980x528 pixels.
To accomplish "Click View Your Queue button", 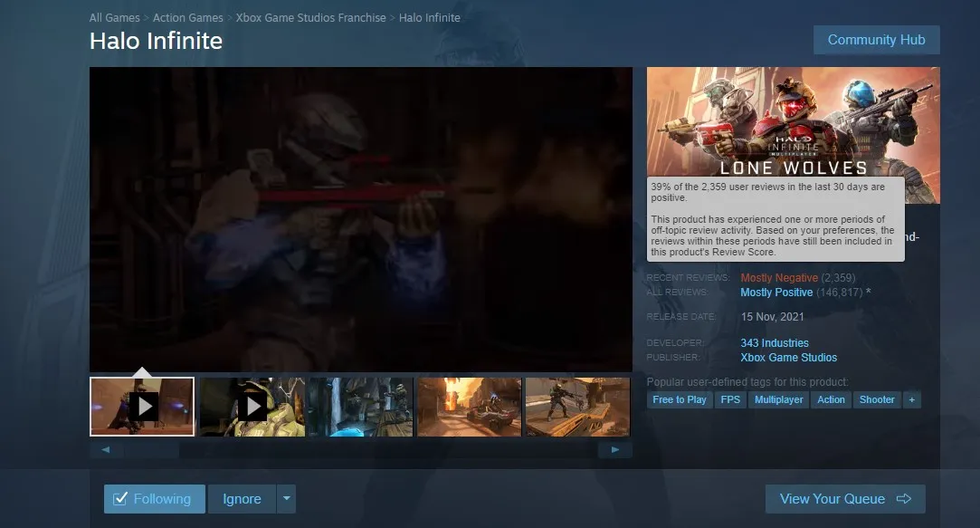I will pos(845,499).
